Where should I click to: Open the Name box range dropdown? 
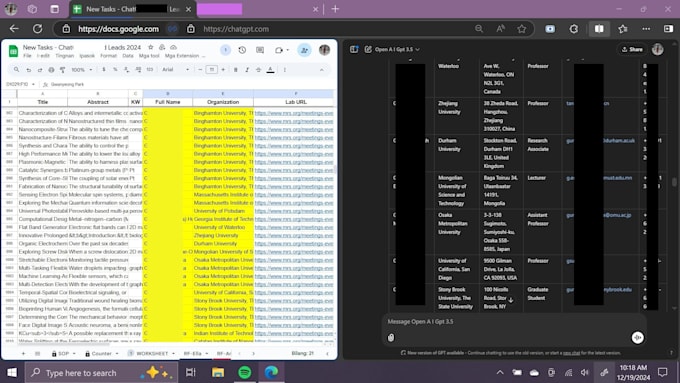click(33, 84)
